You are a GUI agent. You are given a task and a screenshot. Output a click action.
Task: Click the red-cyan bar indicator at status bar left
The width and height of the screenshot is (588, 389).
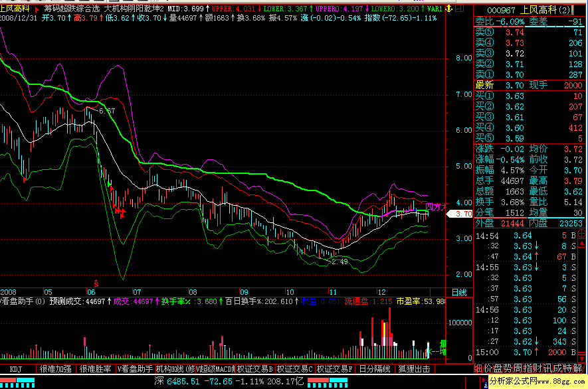[17, 382]
